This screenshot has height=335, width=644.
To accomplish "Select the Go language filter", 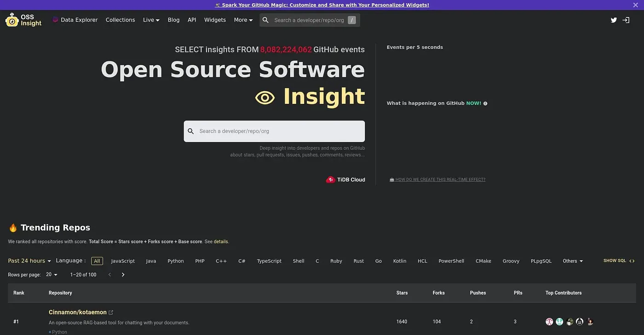I will (x=379, y=261).
